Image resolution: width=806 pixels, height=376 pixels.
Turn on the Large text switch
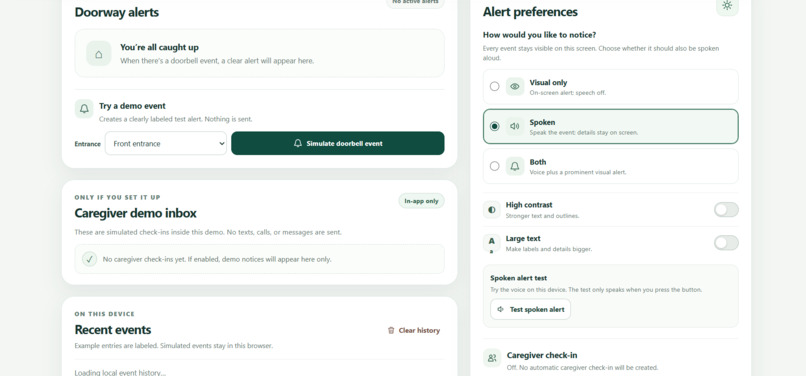pos(726,243)
